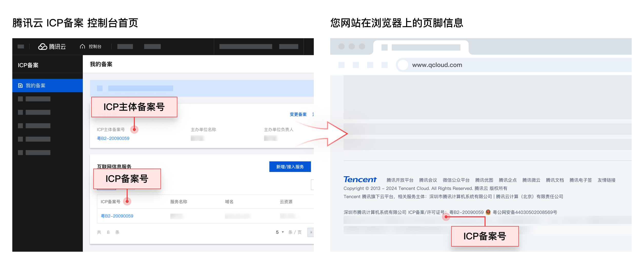This screenshot has height=264, width=644.
Task: Click the 主办单位名称 field label
Action: pyautogui.click(x=203, y=130)
